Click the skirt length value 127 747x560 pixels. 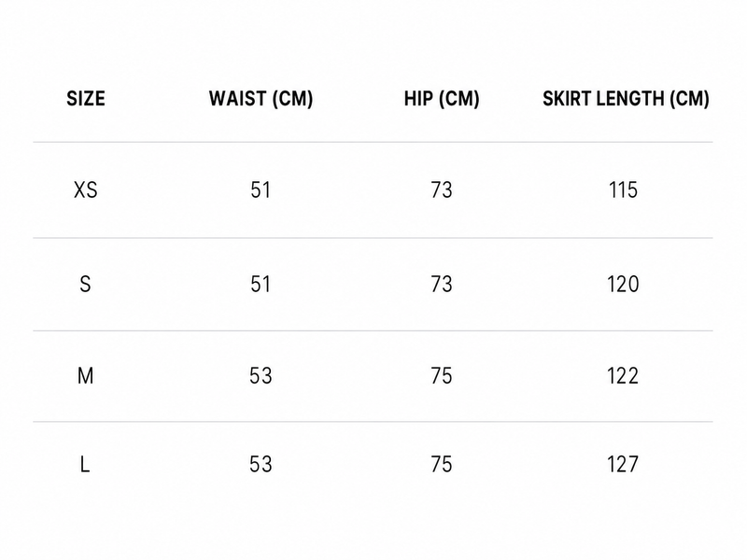623,464
